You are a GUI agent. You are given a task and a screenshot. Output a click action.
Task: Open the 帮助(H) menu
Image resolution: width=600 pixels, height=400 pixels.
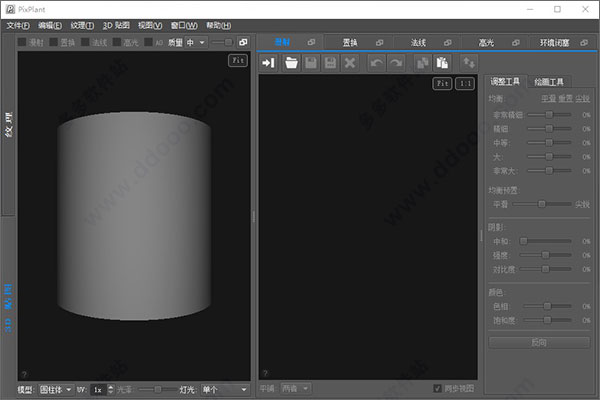(x=218, y=26)
